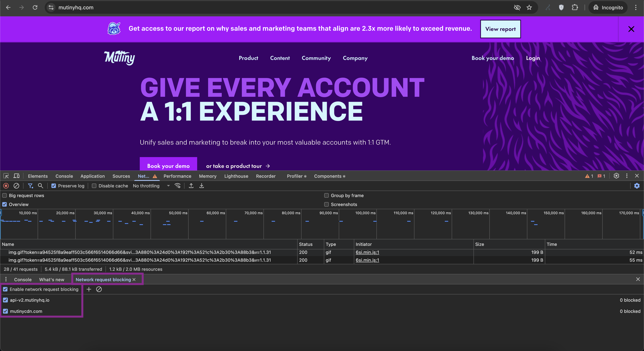
Task: Click the third-party cookies eye icon
Action: [x=517, y=7]
